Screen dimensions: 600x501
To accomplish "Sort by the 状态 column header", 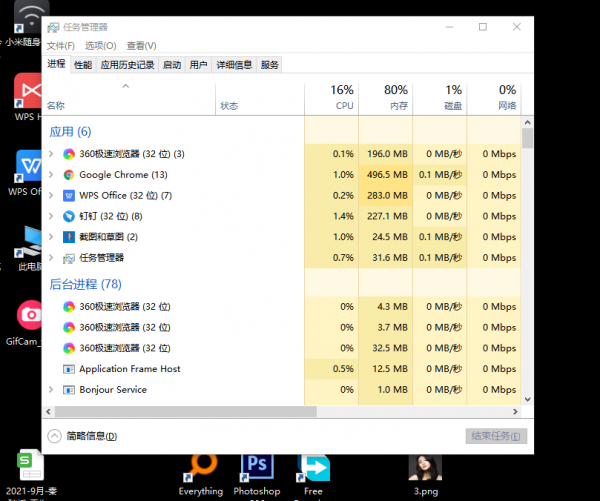I will click(260, 99).
